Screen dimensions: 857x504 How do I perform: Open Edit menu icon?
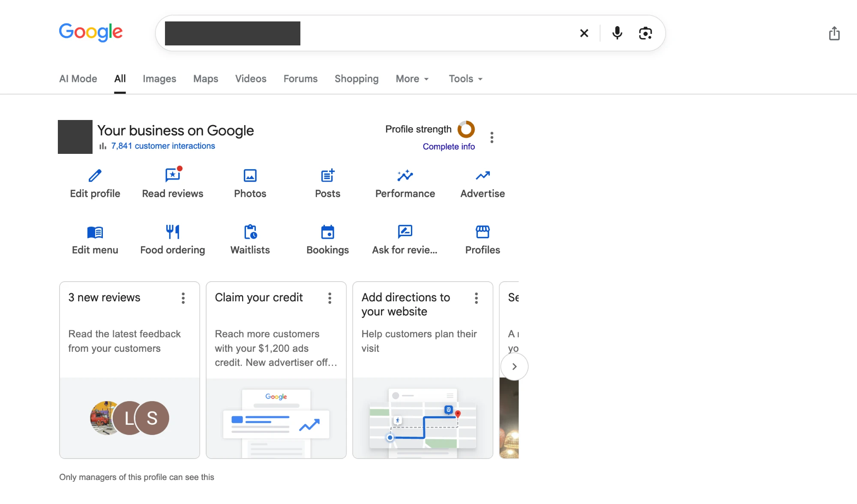point(95,232)
